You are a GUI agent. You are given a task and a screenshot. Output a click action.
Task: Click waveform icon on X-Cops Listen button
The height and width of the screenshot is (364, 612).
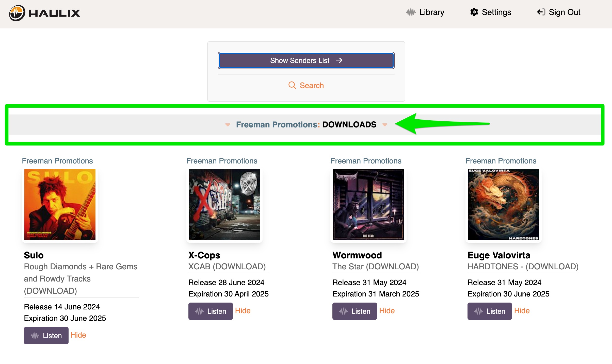point(199,311)
